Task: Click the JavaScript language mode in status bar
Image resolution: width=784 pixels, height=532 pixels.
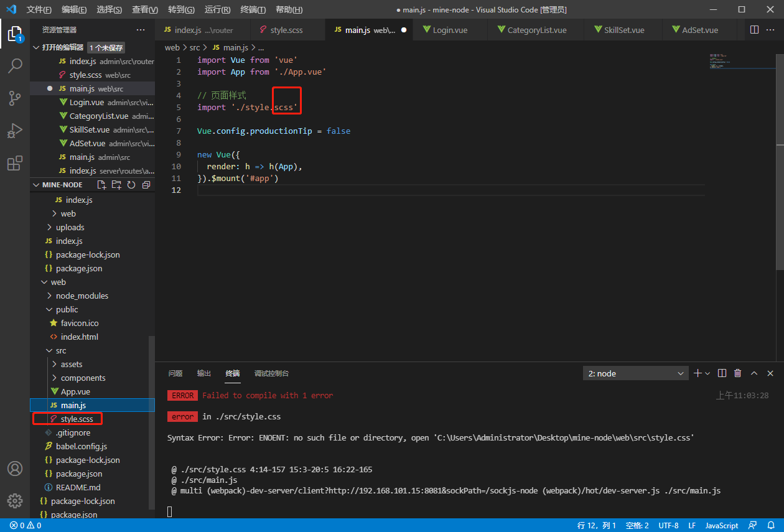Action: 721,525
